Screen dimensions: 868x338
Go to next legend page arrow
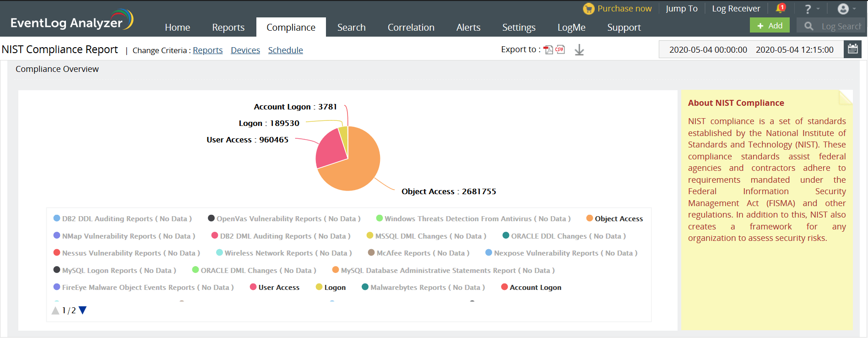tap(83, 311)
